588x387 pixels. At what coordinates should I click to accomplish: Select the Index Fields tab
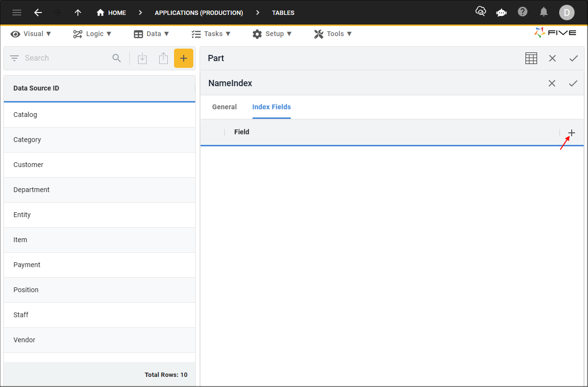[x=272, y=107]
